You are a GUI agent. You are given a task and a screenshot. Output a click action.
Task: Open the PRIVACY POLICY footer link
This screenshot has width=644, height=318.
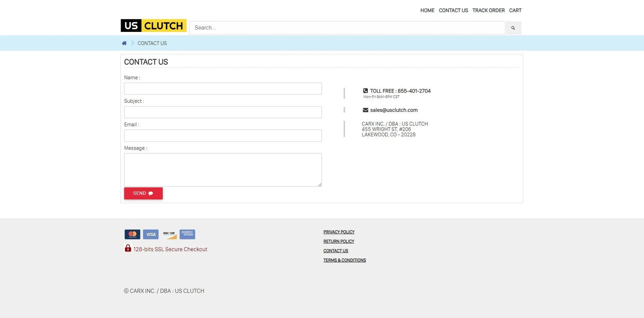tap(339, 232)
